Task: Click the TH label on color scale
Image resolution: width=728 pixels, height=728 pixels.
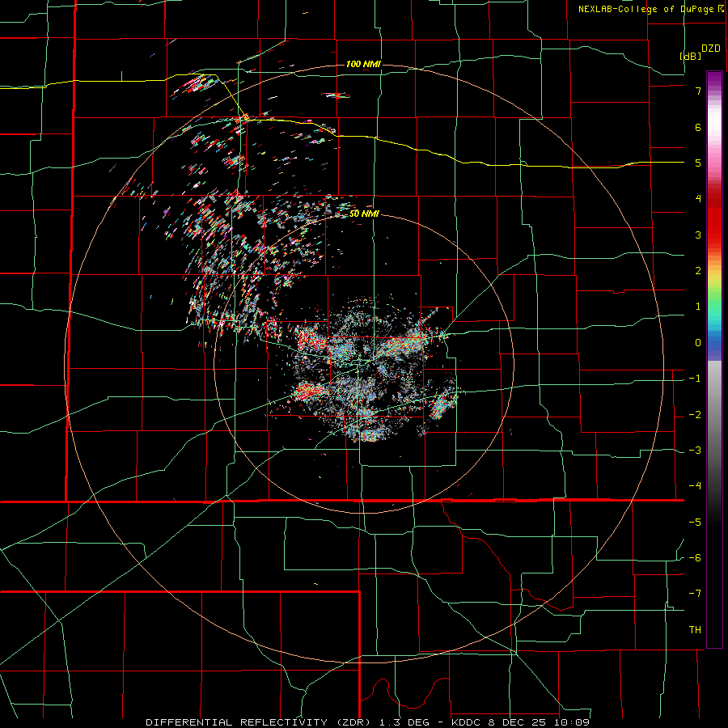Action: tap(695, 630)
